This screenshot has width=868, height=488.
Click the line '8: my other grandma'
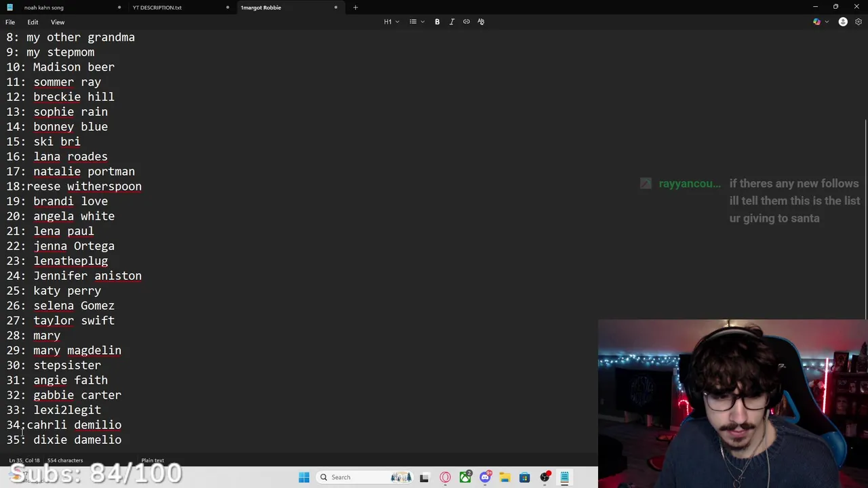(71, 37)
